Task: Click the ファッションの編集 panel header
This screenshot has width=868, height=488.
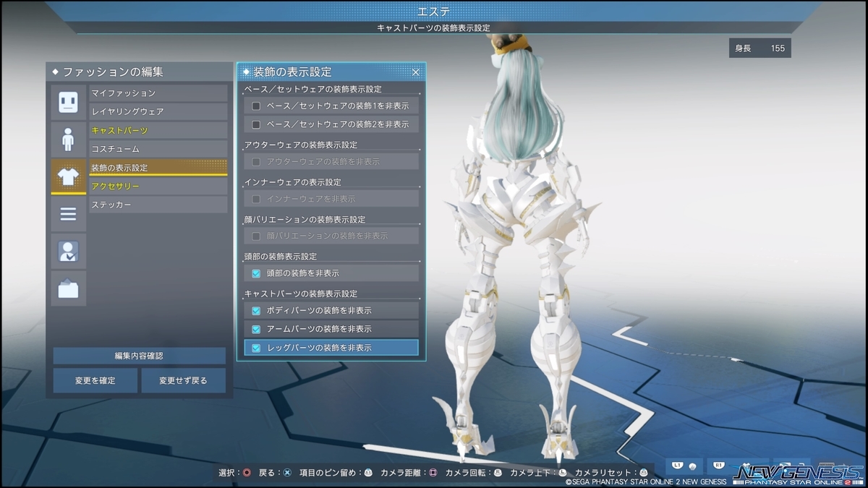Action: tap(139, 72)
